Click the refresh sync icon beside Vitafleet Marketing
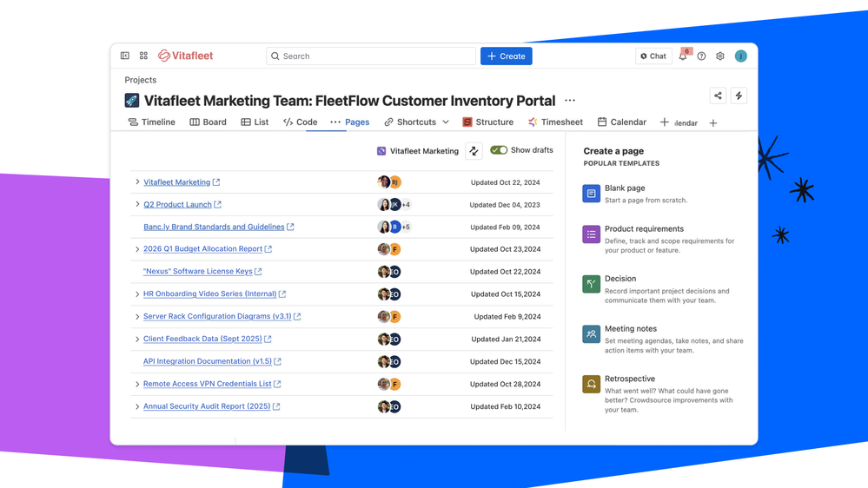 click(474, 151)
